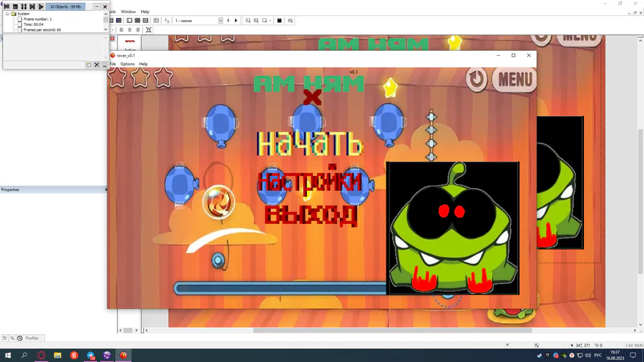Click the 'выход' exit text
The height and width of the screenshot is (362, 644).
click(x=311, y=215)
